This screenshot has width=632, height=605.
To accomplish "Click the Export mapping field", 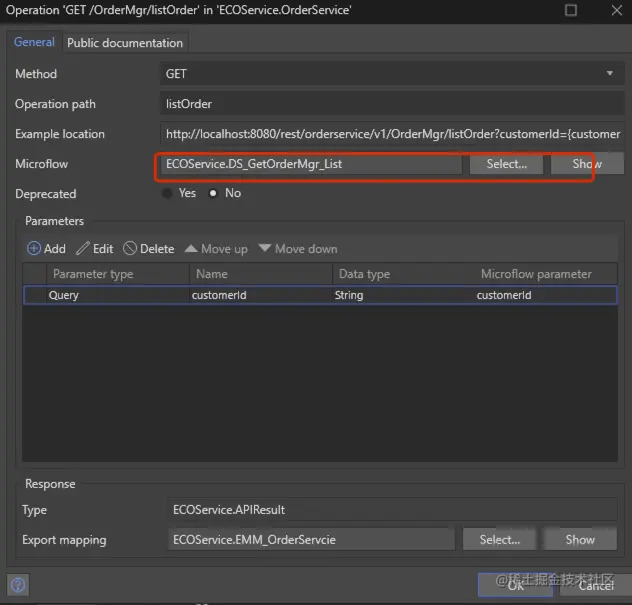I will pos(311,539).
